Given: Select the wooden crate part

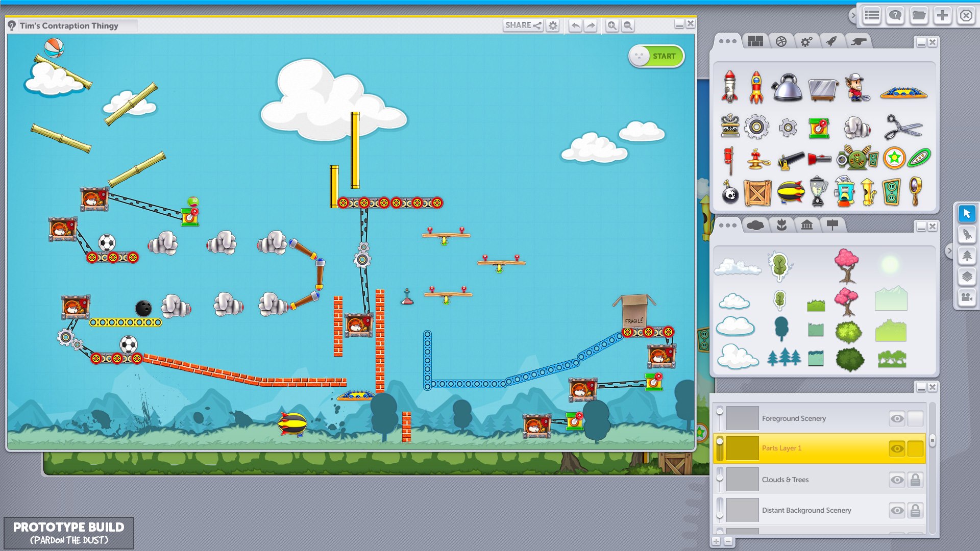Looking at the screenshot, I should pos(757,193).
